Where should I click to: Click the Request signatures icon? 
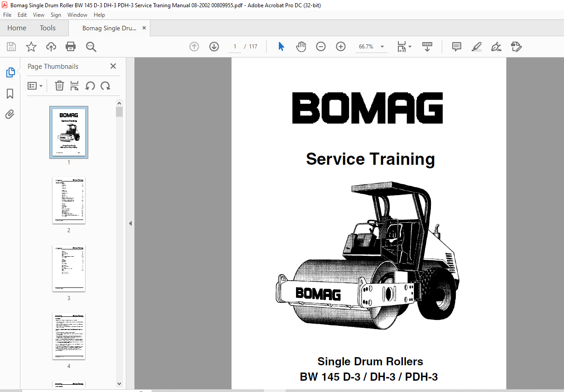516,47
